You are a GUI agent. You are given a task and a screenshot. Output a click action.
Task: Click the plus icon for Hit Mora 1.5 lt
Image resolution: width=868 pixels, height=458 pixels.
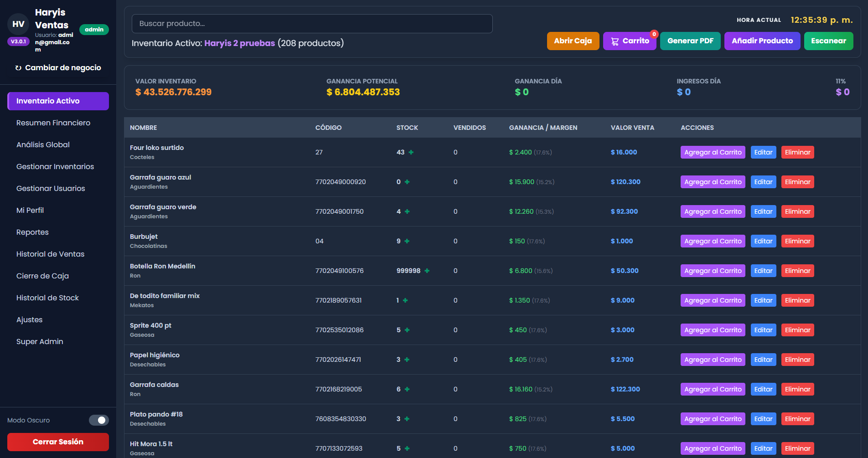[406, 448]
